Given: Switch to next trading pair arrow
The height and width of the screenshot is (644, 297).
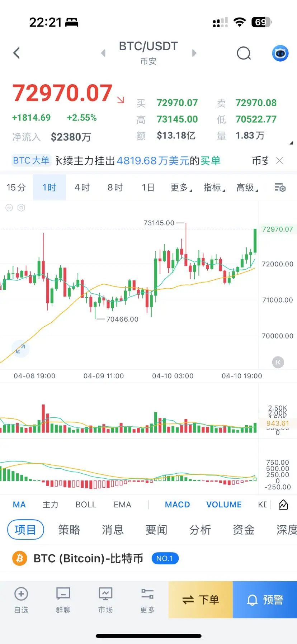Looking at the screenshot, I should (194, 53).
